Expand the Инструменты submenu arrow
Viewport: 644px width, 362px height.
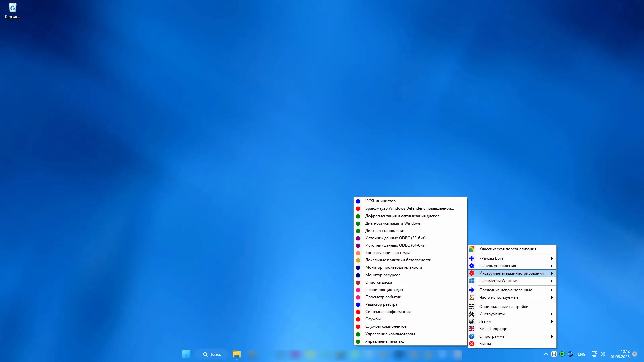(x=552, y=314)
